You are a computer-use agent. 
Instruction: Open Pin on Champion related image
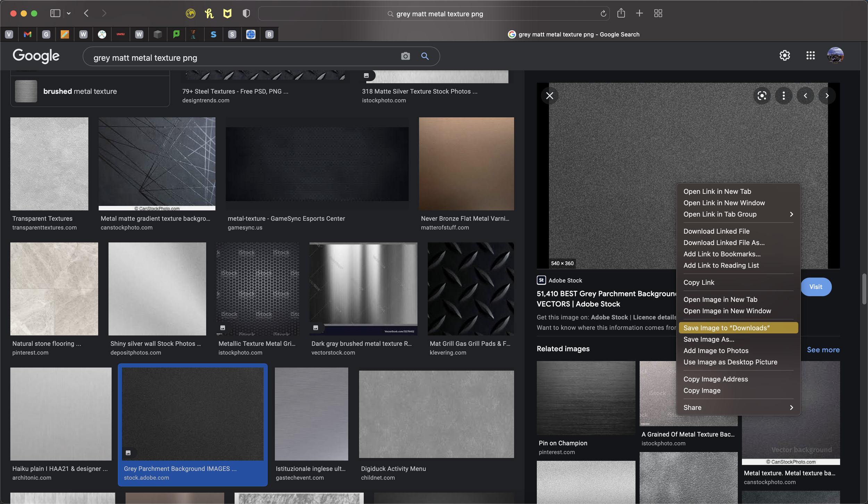(586, 398)
